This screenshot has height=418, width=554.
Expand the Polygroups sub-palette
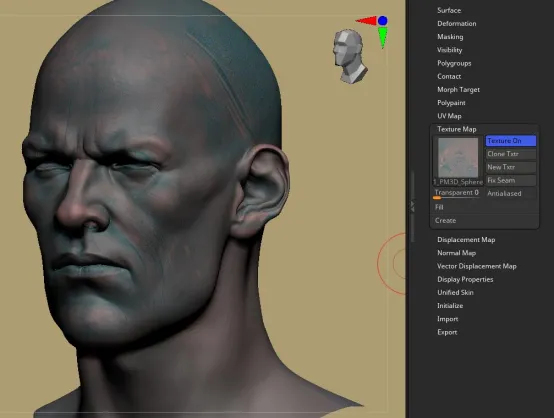pyautogui.click(x=454, y=63)
